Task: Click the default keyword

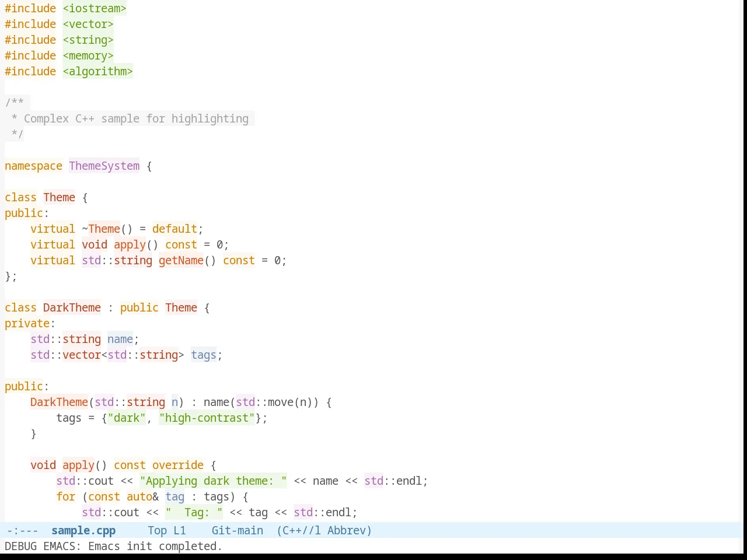Action: (x=174, y=229)
